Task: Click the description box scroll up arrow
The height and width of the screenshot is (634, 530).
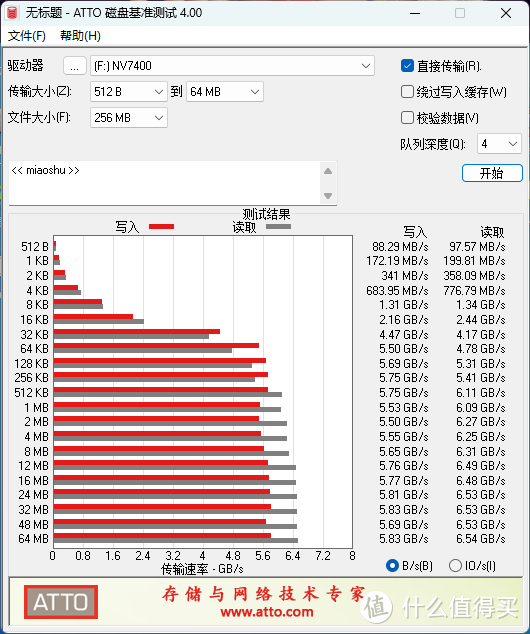Action: coord(328,171)
